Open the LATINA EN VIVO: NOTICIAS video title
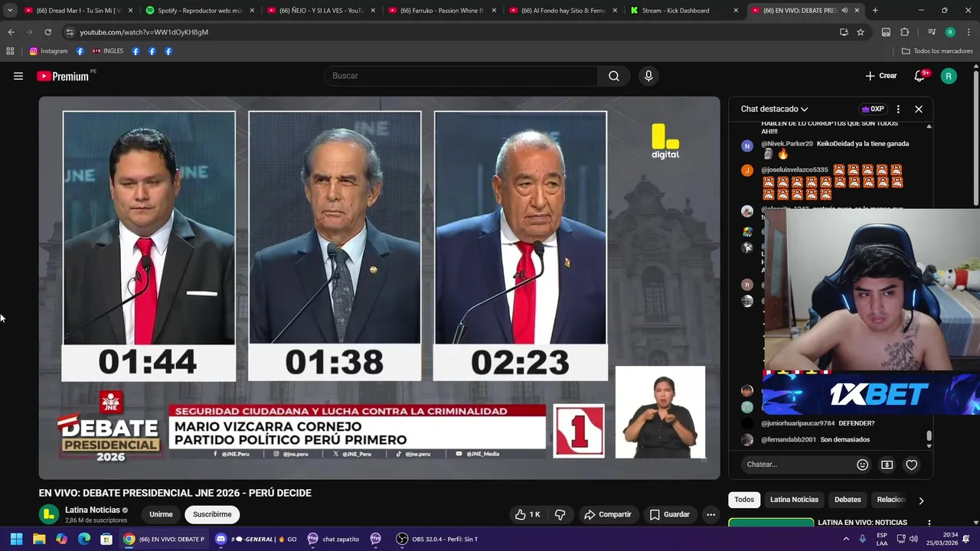 [x=862, y=523]
